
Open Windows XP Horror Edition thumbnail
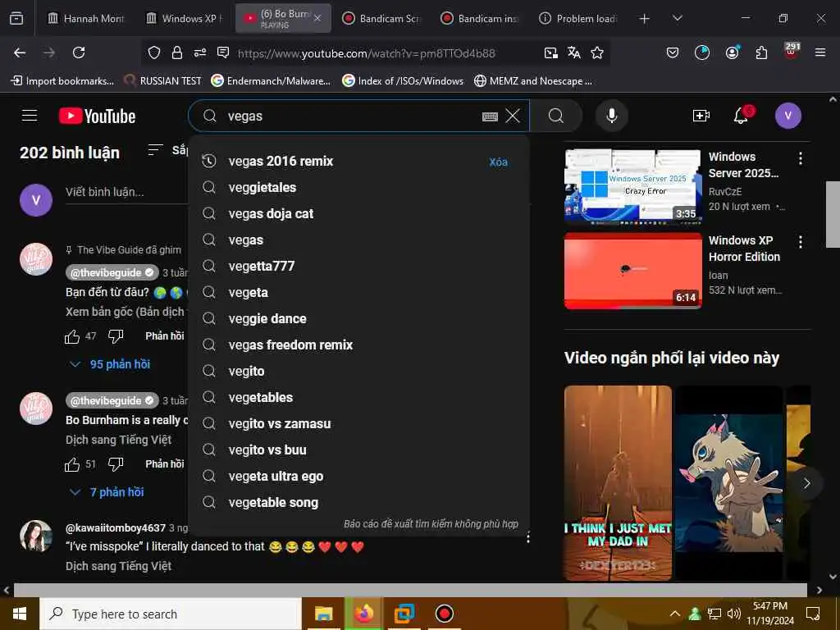pos(632,271)
